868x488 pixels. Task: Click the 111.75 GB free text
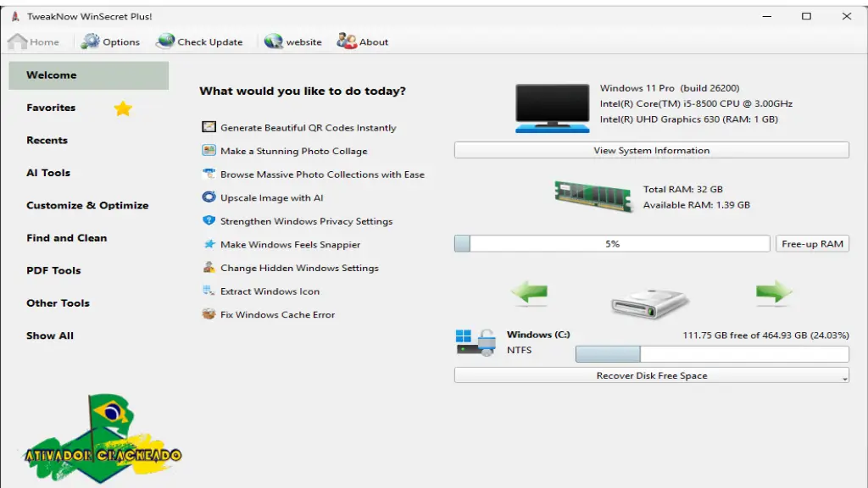click(765, 335)
